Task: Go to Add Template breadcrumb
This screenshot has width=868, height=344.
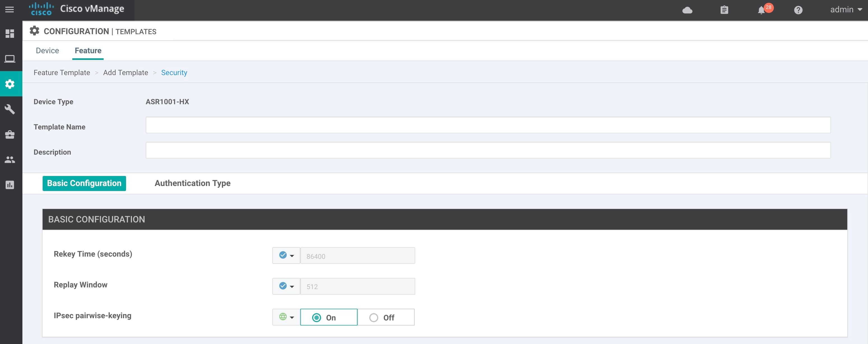Action: click(x=126, y=73)
